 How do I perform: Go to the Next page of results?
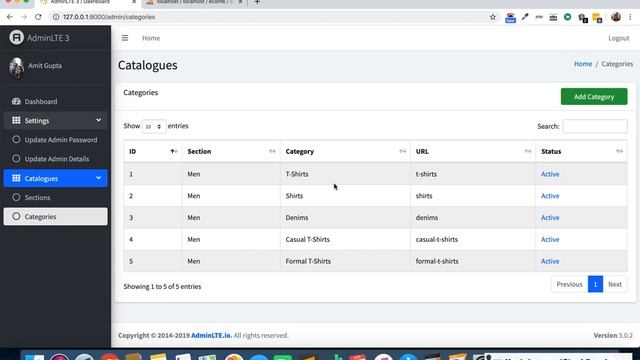click(x=615, y=284)
